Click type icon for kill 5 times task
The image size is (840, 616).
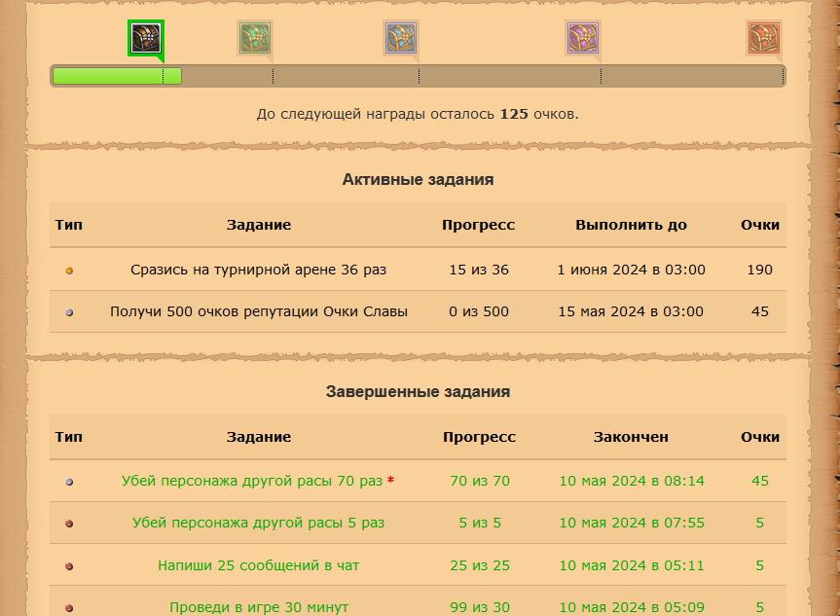pyautogui.click(x=69, y=524)
